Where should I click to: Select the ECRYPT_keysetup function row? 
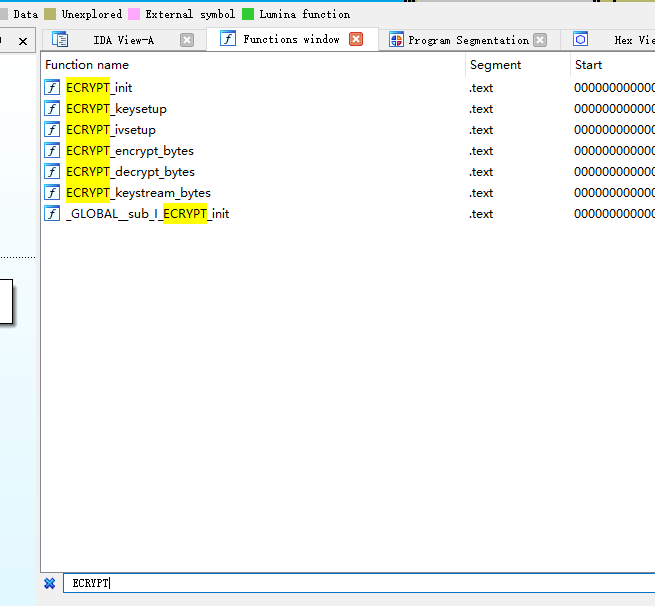coord(348,109)
